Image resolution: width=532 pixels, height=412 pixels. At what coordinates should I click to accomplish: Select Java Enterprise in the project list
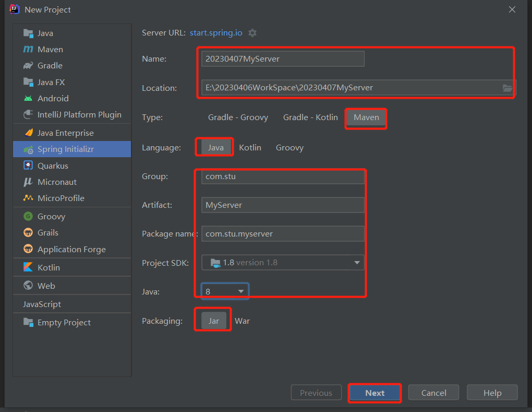pyautogui.click(x=65, y=133)
